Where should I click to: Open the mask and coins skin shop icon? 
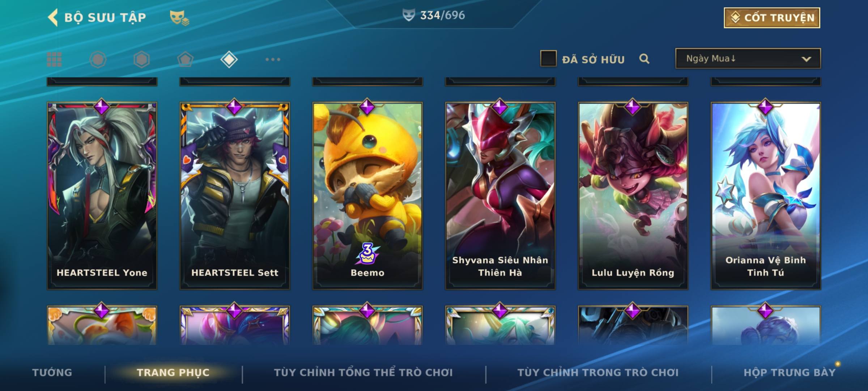click(179, 18)
